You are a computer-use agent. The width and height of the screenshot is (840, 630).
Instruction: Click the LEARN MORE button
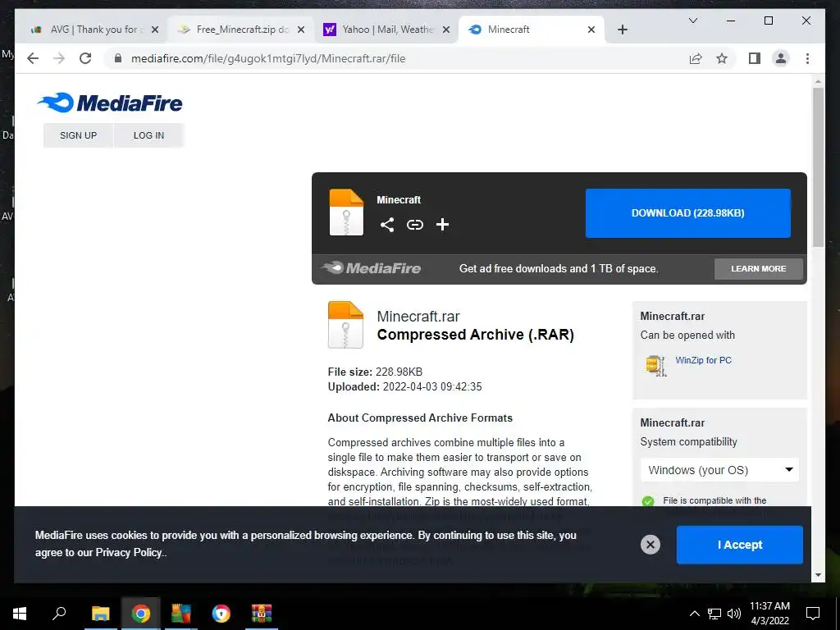759,269
